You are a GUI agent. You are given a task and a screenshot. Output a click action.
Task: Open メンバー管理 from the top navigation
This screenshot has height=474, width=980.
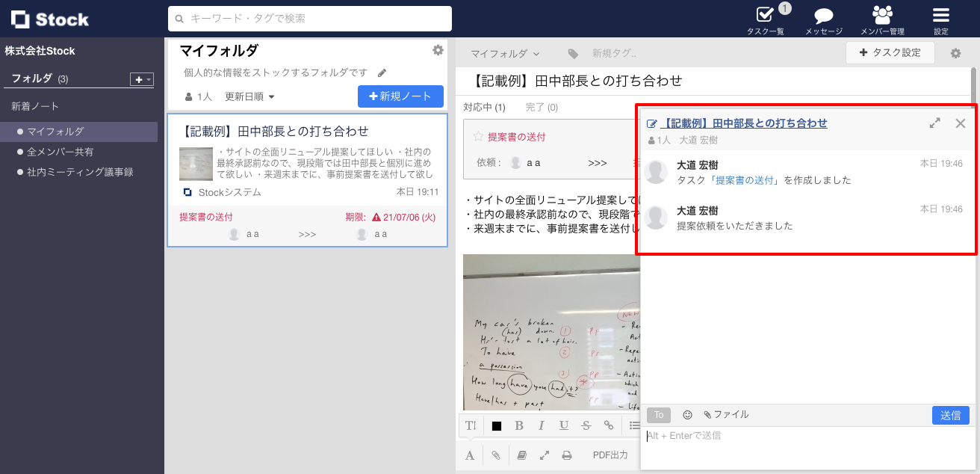coord(881,19)
